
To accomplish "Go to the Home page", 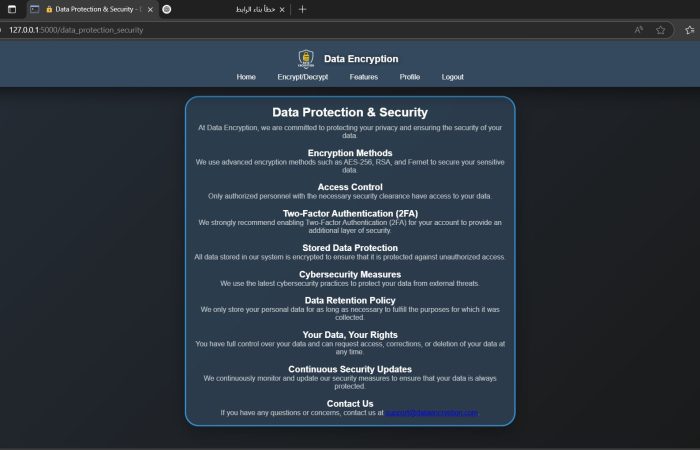I will tap(246, 77).
